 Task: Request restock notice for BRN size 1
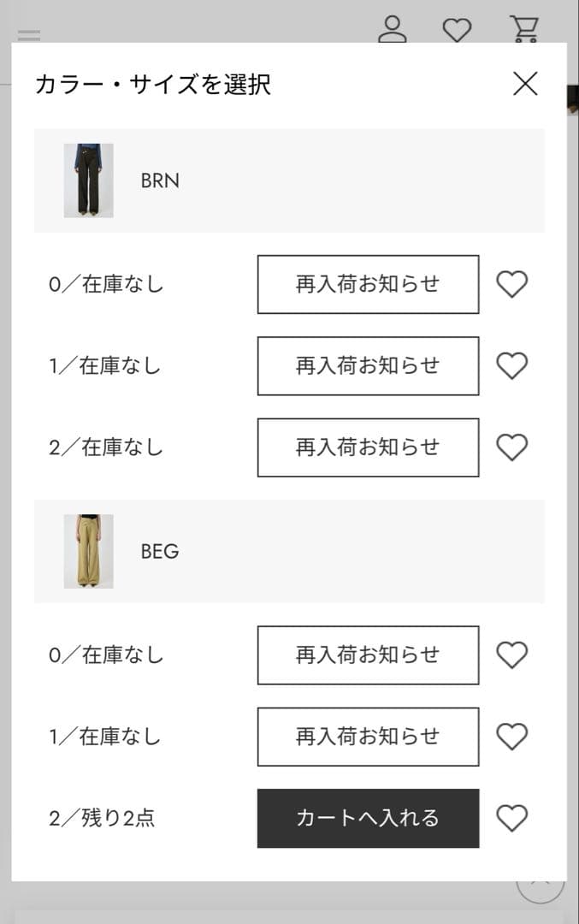[x=368, y=366]
